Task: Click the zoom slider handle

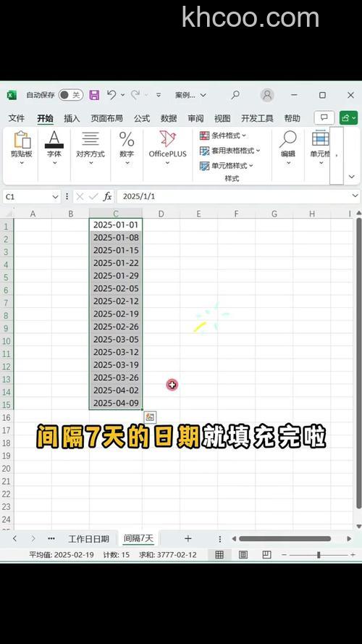Action: click(x=319, y=555)
